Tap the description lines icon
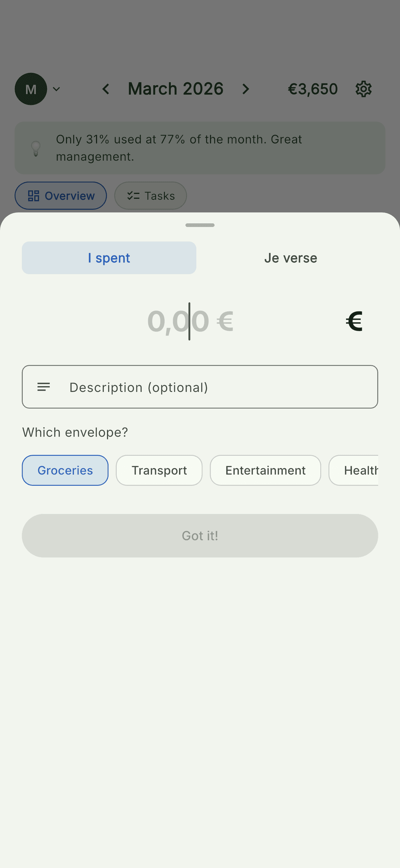 click(x=44, y=387)
